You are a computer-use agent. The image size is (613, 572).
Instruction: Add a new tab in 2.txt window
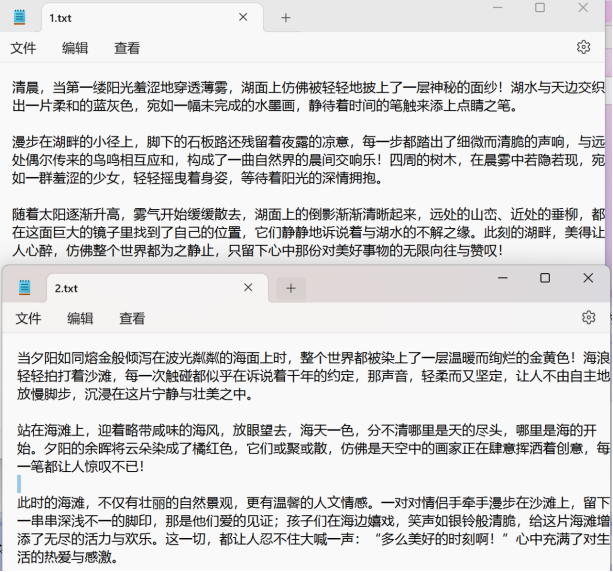[290, 289]
